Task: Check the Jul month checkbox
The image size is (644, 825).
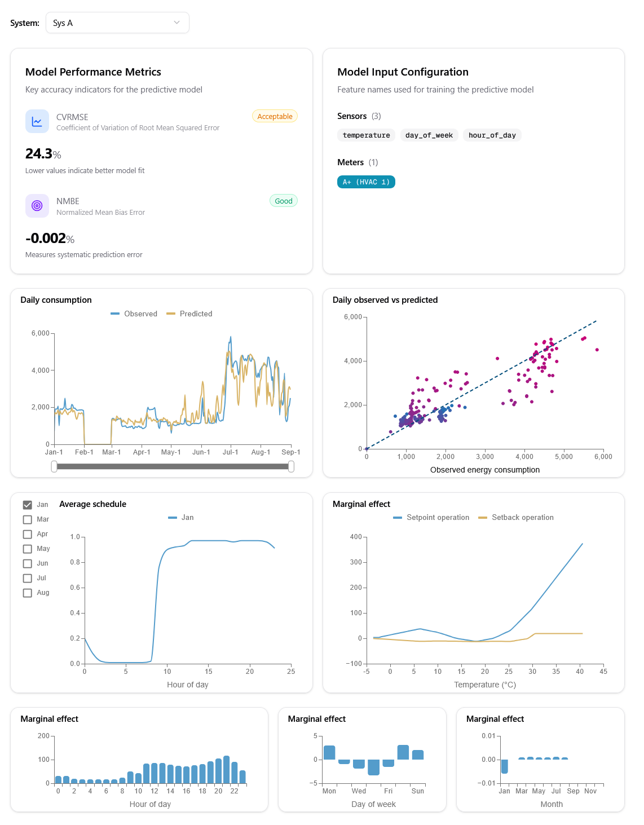Action: click(x=28, y=578)
